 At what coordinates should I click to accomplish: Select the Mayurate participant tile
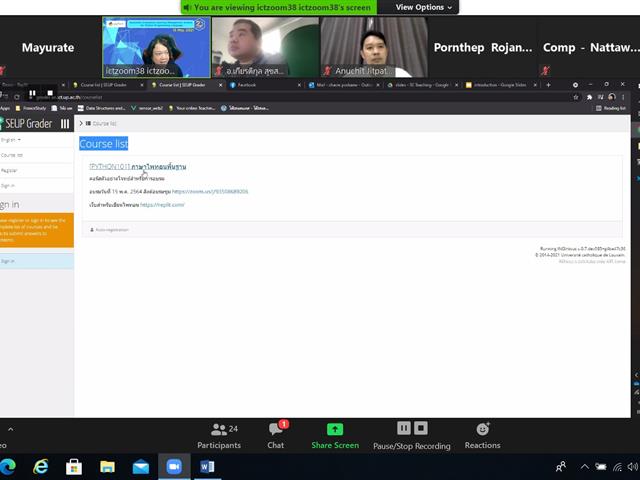tap(48, 47)
